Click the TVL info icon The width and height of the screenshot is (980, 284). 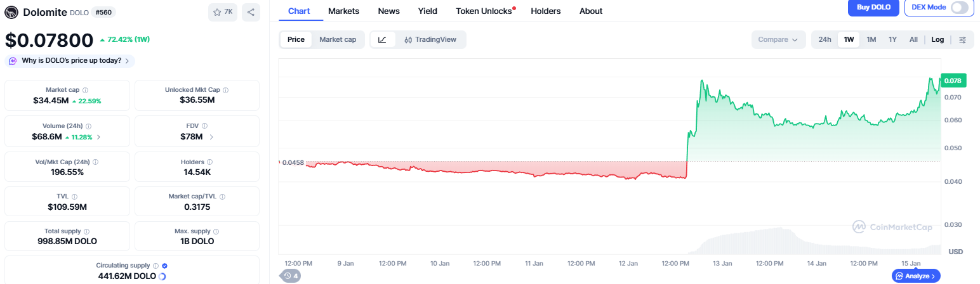click(x=74, y=197)
